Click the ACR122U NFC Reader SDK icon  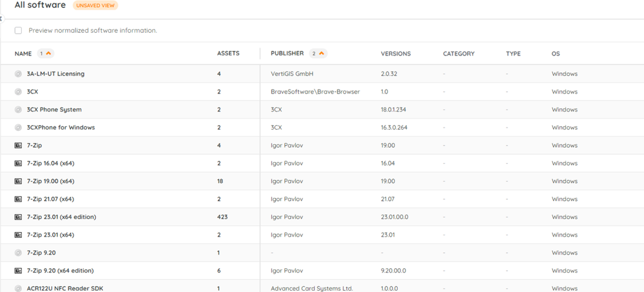point(18,288)
